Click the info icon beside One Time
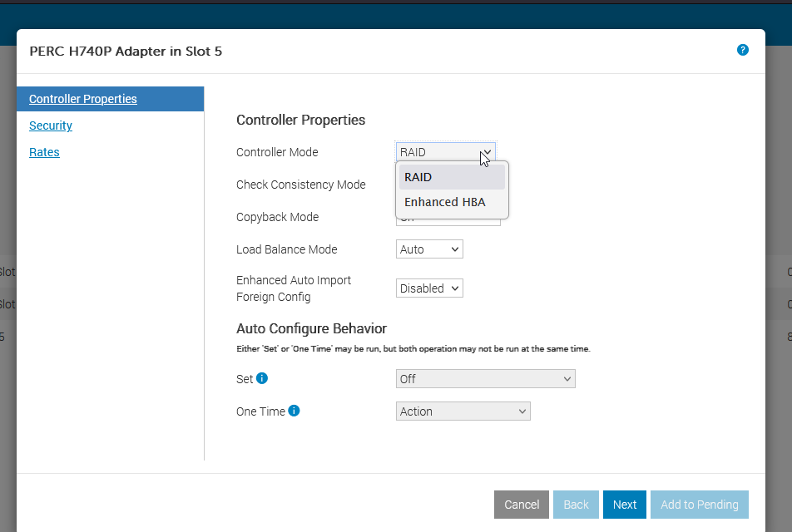This screenshot has height=532, width=792. pyautogui.click(x=294, y=411)
